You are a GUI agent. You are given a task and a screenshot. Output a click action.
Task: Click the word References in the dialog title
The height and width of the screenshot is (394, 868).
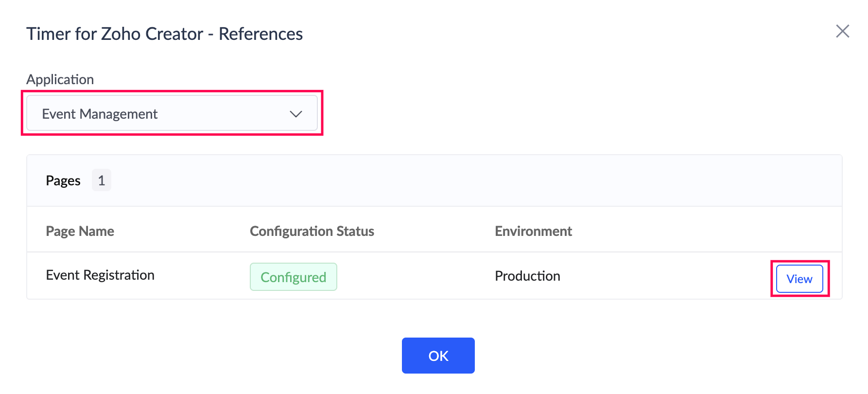coord(260,34)
